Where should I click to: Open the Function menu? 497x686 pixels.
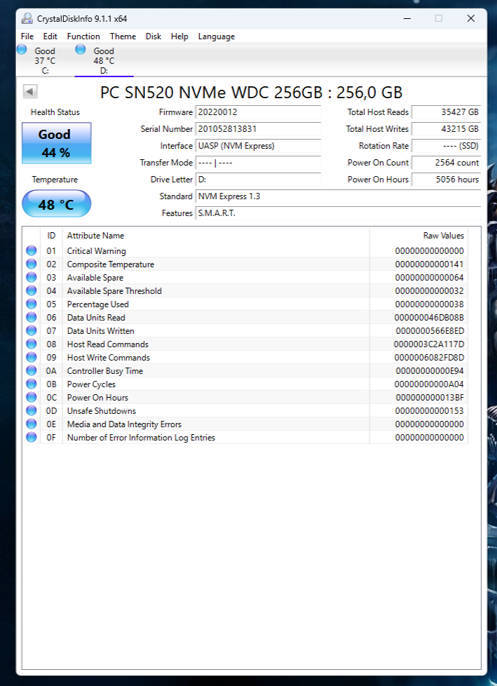pyautogui.click(x=83, y=36)
